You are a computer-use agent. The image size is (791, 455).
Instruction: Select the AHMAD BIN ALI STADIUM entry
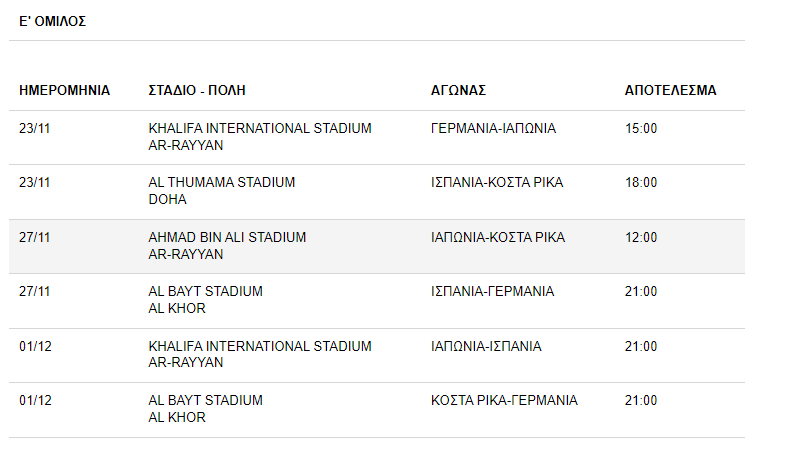click(x=227, y=237)
